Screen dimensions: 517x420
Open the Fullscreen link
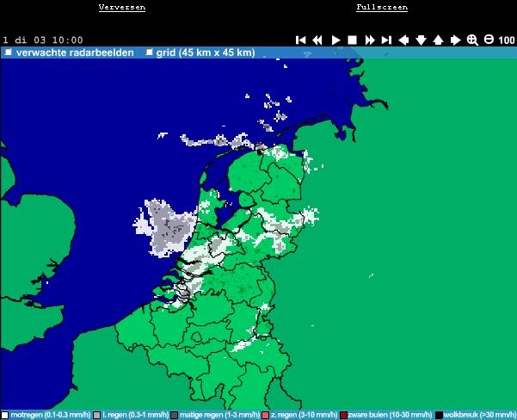[x=382, y=7]
